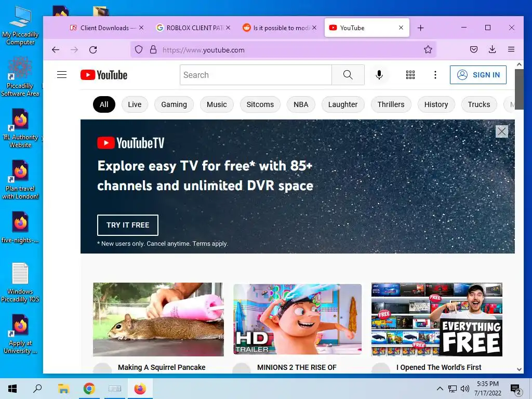Reload the page in Firefox
The width and height of the screenshot is (532, 399).
point(93,50)
